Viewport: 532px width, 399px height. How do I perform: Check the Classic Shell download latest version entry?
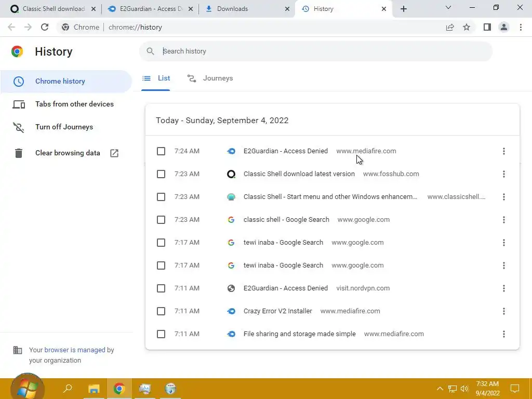coord(161,174)
